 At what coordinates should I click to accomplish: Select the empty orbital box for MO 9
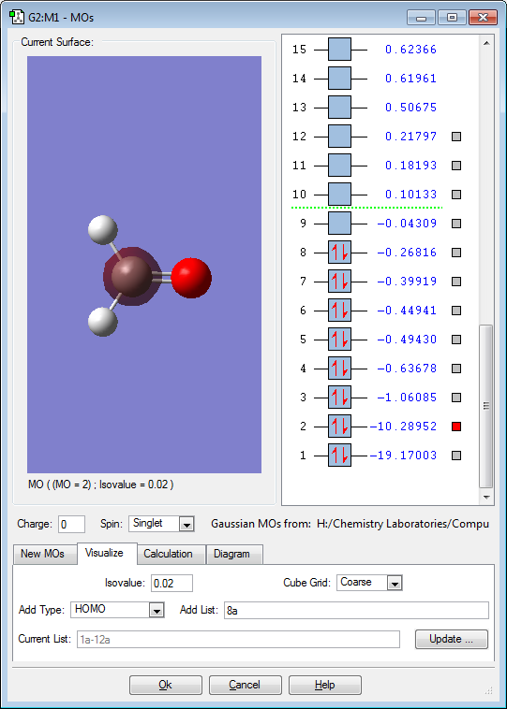coord(339,223)
